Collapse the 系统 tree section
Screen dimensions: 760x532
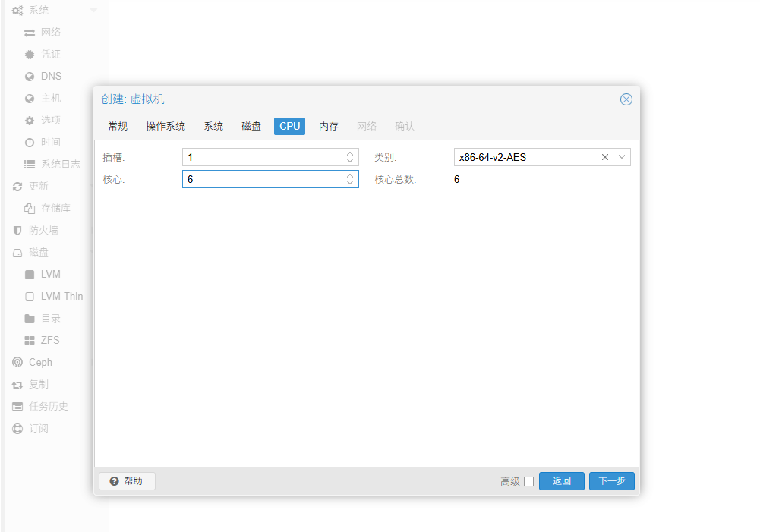click(x=93, y=10)
